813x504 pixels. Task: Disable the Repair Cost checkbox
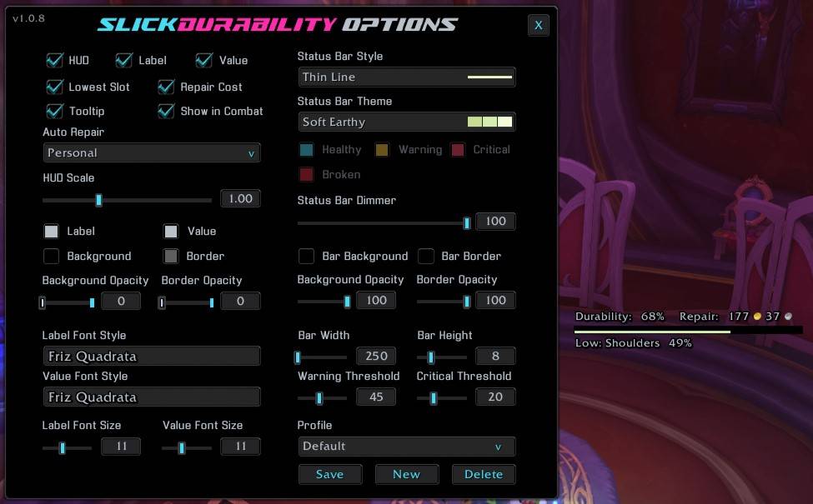point(166,87)
